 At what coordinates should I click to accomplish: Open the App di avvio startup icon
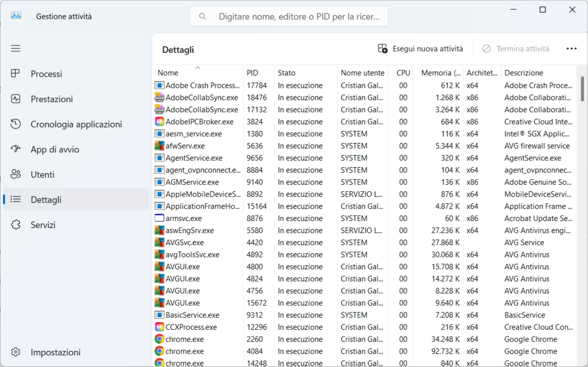pyautogui.click(x=16, y=149)
